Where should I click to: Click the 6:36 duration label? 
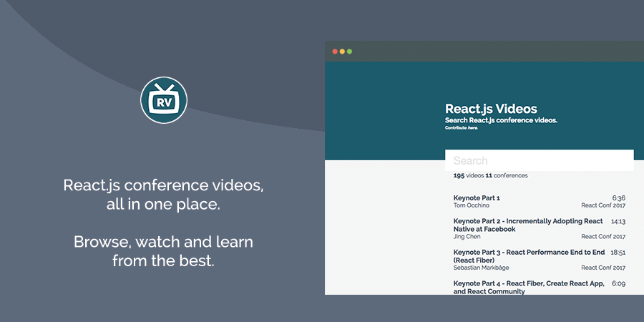point(618,198)
